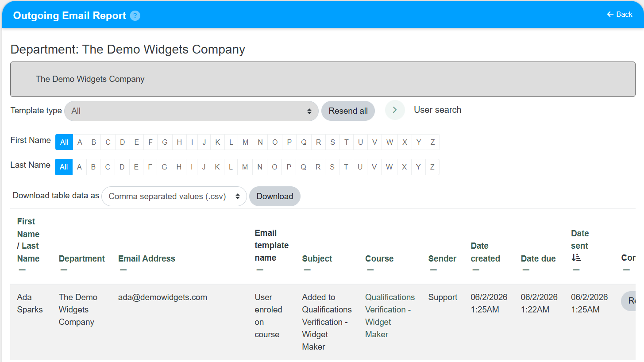Filter First Name by letter C
This screenshot has width=644, height=362.
108,142
